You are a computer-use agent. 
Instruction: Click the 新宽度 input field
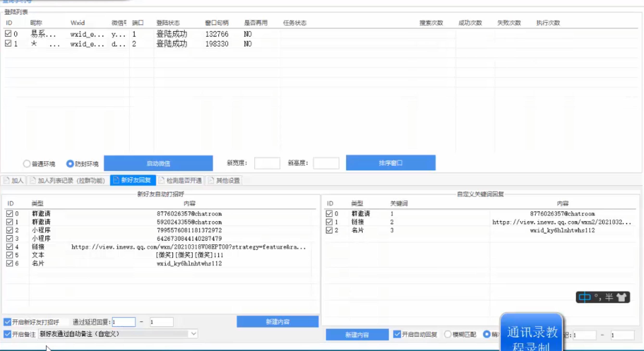coord(267,163)
